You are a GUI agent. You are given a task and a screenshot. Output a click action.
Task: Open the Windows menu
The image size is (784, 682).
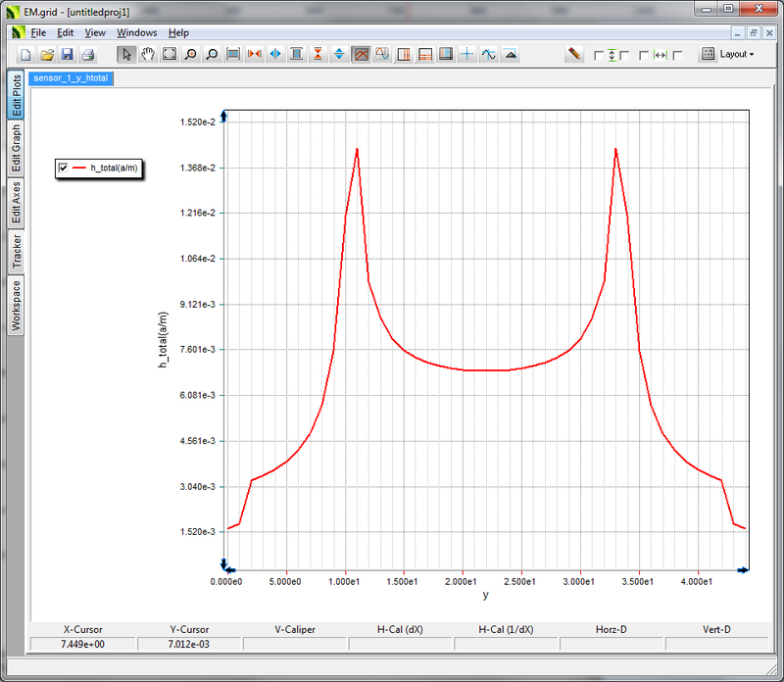click(136, 32)
